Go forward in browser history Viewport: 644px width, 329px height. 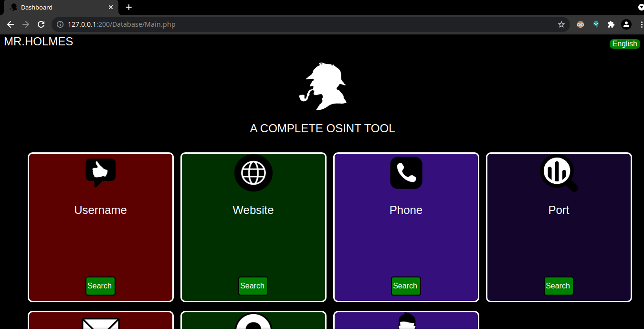click(26, 24)
